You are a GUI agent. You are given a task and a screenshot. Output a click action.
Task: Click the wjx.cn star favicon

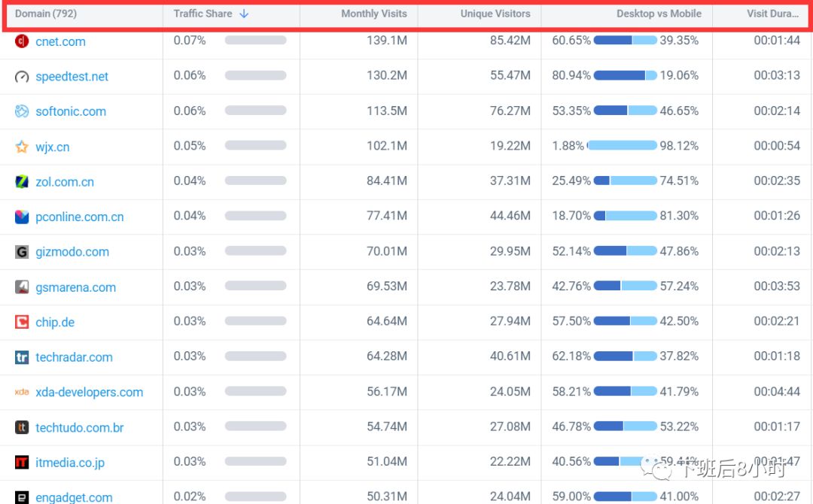[x=22, y=147]
